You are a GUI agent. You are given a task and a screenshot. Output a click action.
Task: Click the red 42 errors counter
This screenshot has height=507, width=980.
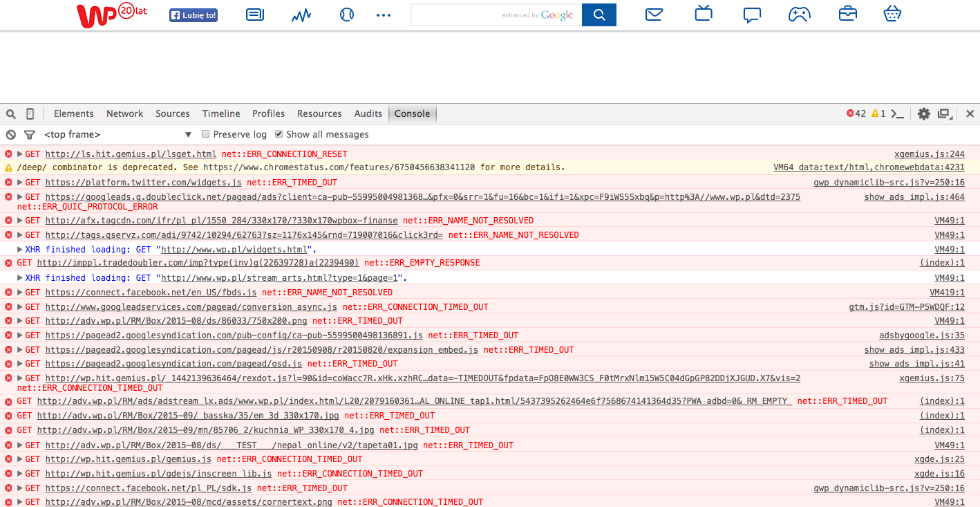(x=856, y=114)
